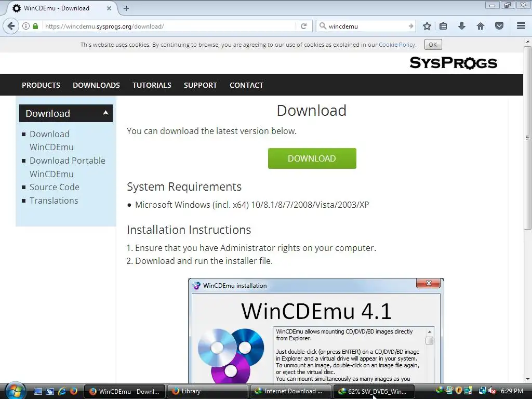Open the Firefox hamburger menu
The width and height of the screenshot is (532, 399).
pos(521,26)
